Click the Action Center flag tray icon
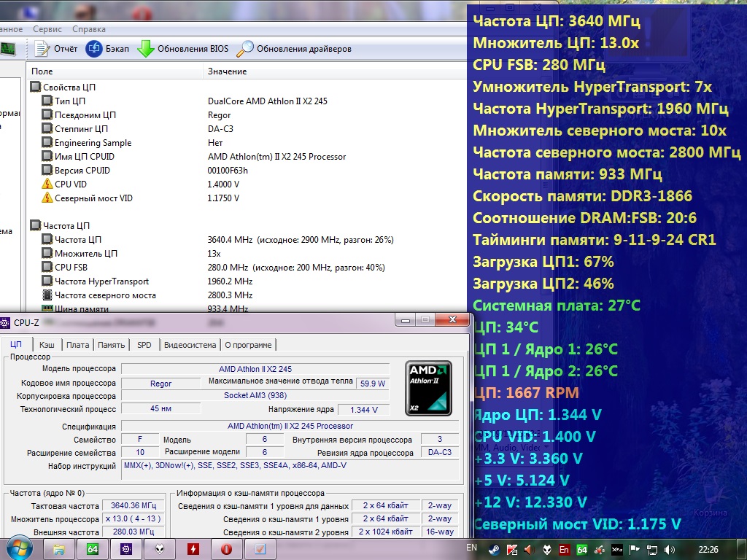This screenshot has width=747, height=560. coord(634,550)
